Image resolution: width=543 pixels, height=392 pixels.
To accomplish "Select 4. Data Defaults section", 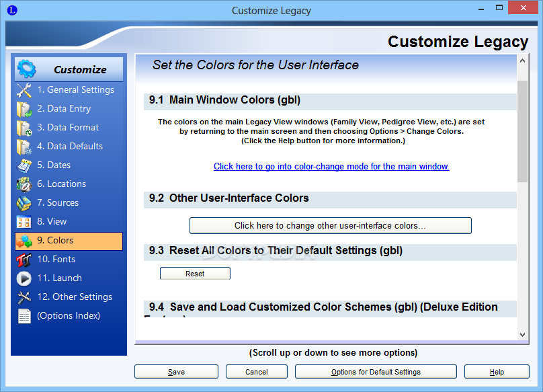I will (x=69, y=147).
